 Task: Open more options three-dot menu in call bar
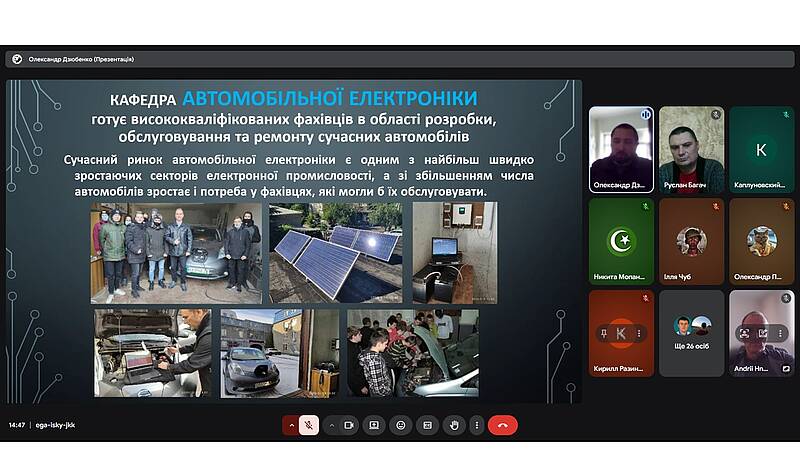(x=475, y=425)
